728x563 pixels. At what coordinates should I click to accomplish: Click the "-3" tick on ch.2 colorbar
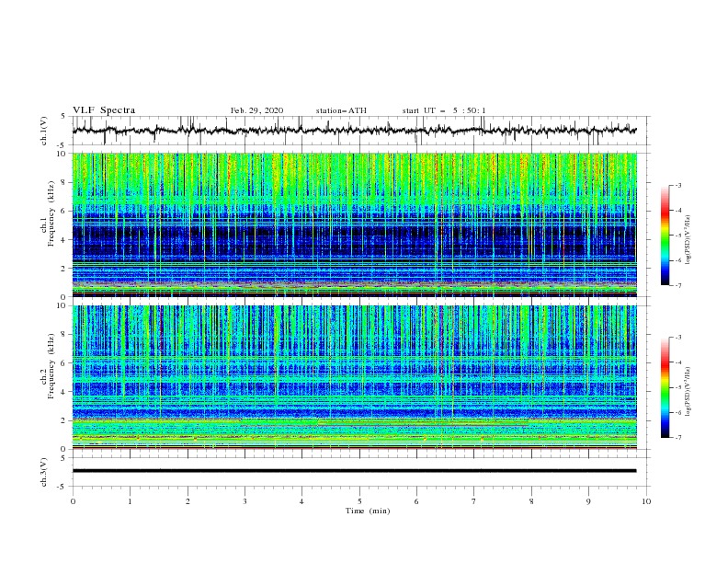(677, 338)
